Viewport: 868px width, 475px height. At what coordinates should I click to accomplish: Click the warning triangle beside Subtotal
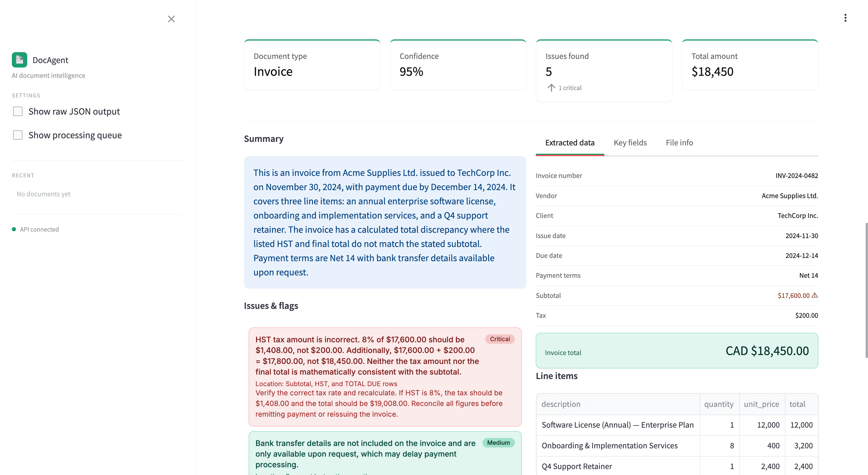tap(815, 295)
